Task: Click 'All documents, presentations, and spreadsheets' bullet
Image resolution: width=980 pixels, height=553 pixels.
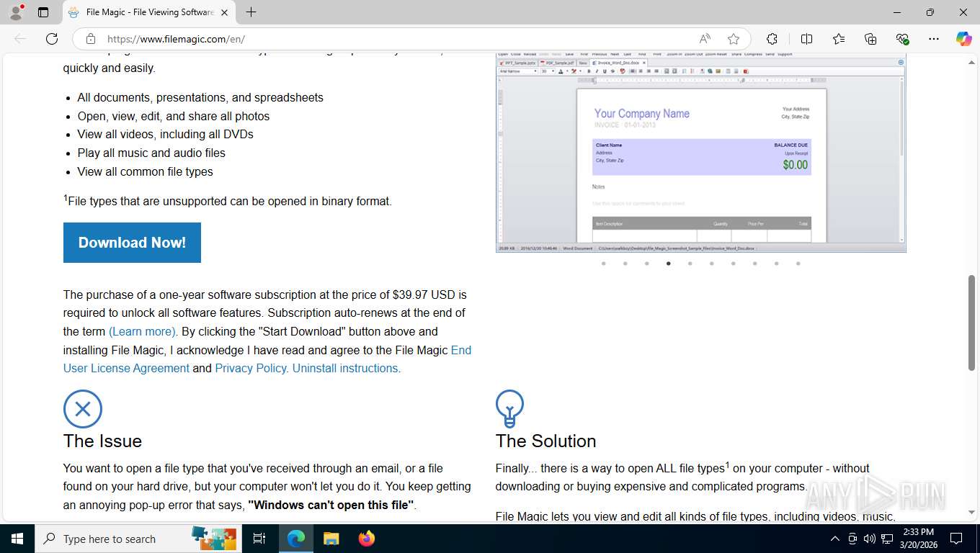Action: pyautogui.click(x=200, y=97)
